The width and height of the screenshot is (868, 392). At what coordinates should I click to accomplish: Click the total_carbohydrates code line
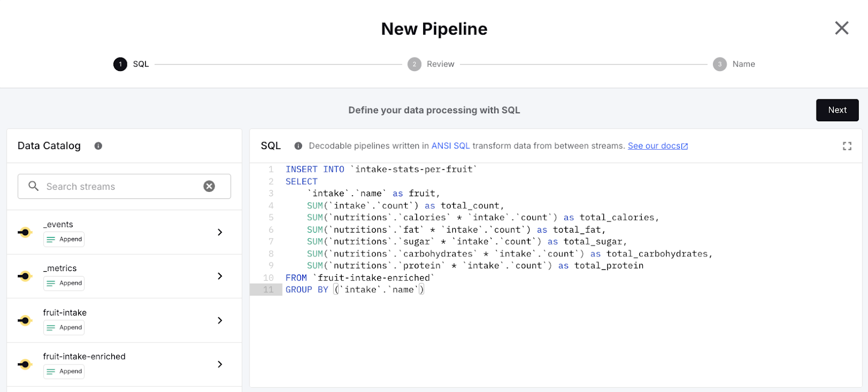click(509, 254)
